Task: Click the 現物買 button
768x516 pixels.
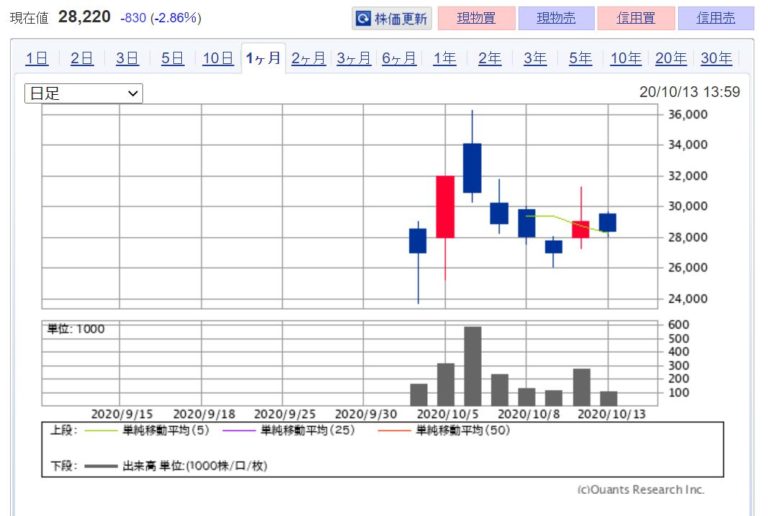Action: (476, 19)
